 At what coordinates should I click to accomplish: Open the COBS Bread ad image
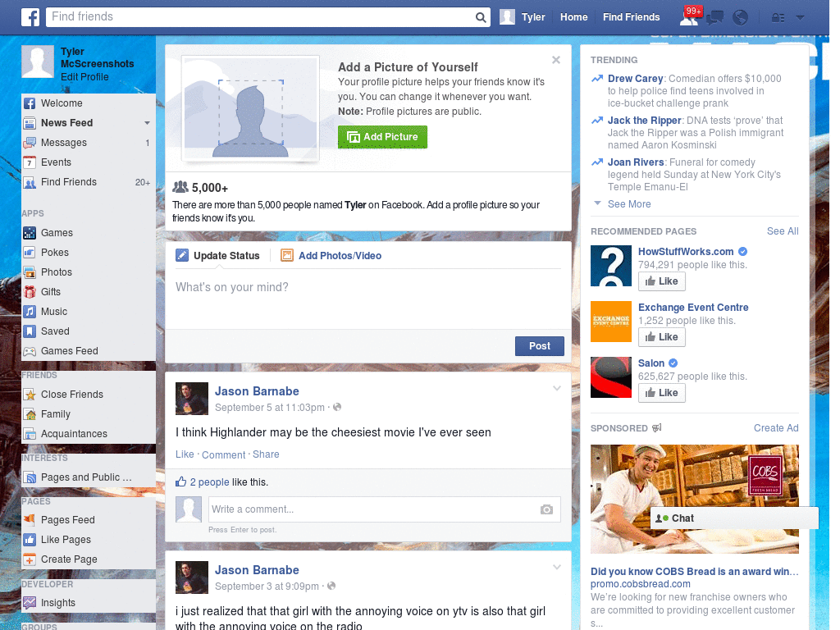coord(694,499)
